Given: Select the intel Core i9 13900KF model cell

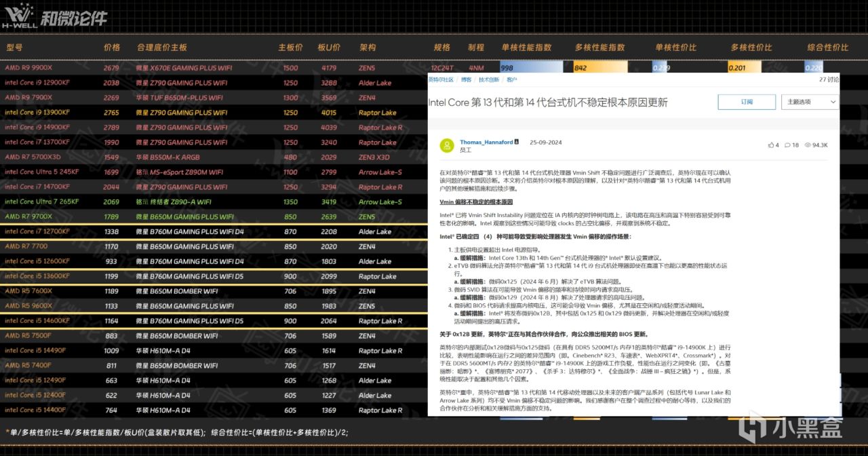Looking at the screenshot, I should click(37, 113).
